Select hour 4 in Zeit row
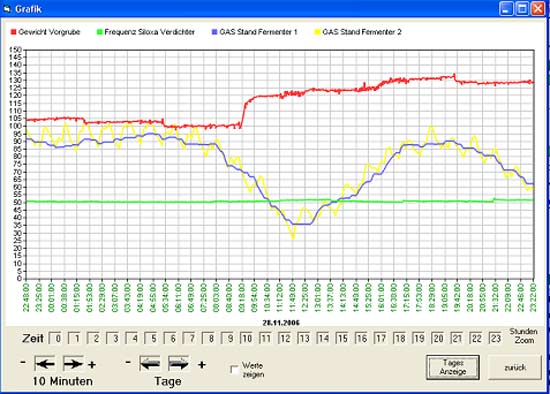This screenshot has width=550, height=394. click(x=132, y=339)
